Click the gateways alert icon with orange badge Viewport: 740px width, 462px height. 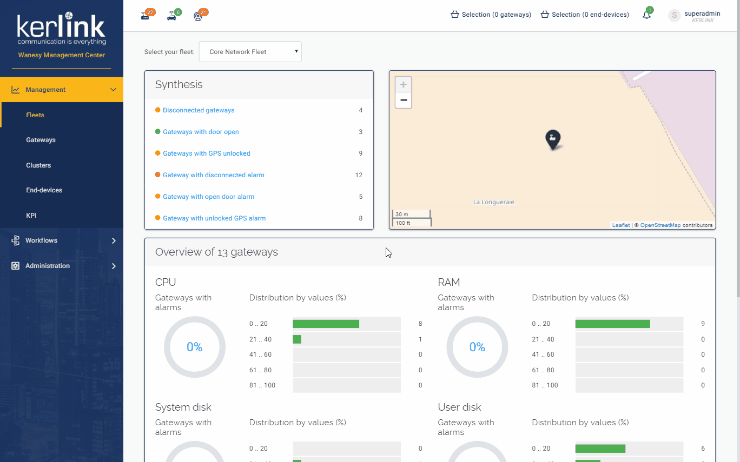(147, 15)
